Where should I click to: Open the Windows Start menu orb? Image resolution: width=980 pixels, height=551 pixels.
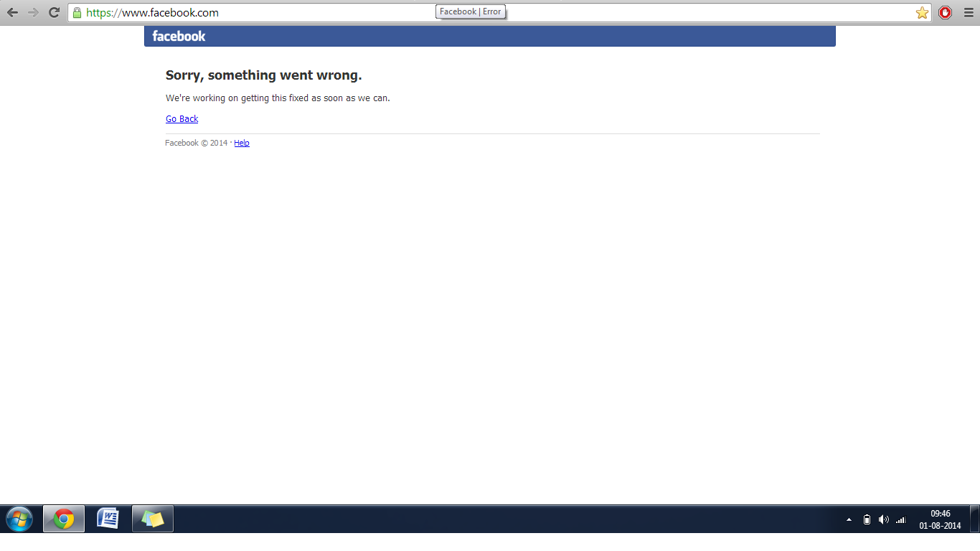tap(19, 519)
